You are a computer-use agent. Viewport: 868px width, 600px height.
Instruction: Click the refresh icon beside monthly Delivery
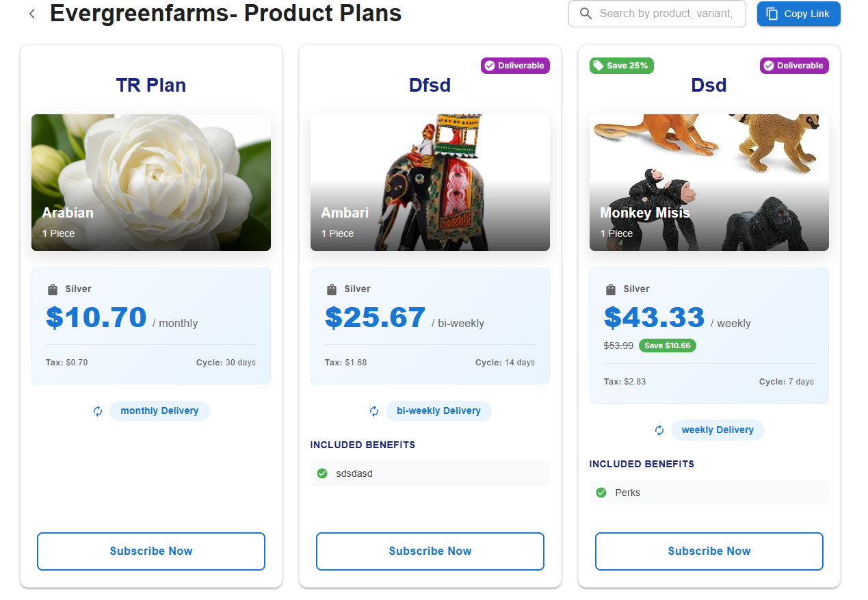(98, 411)
